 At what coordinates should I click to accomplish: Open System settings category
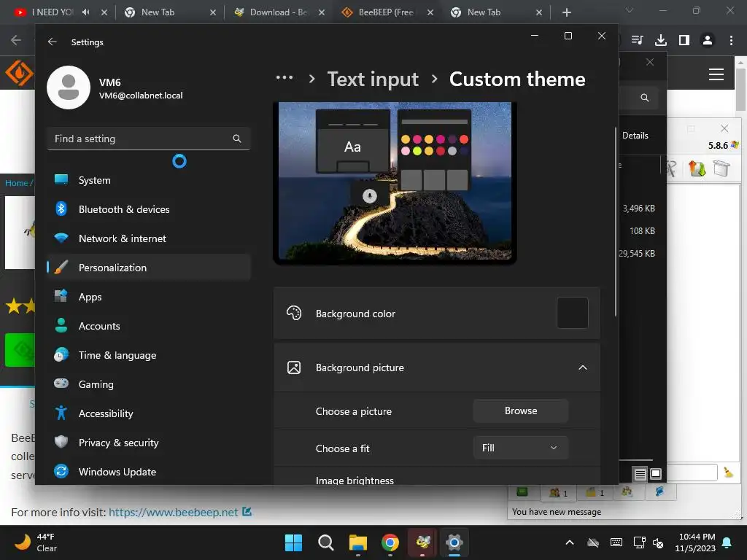pyautogui.click(x=149, y=180)
